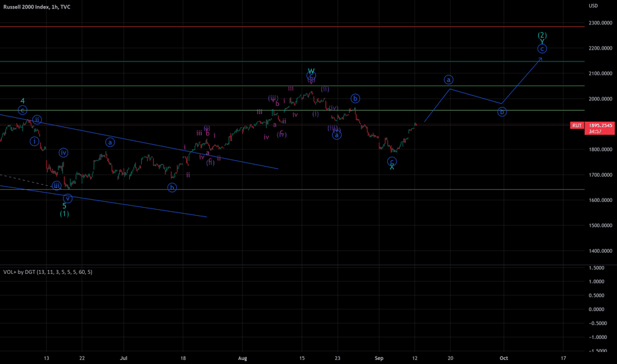The image size is (617, 364).
Task: Select the gray horizontal support line near 1650
Action: pos(292,190)
